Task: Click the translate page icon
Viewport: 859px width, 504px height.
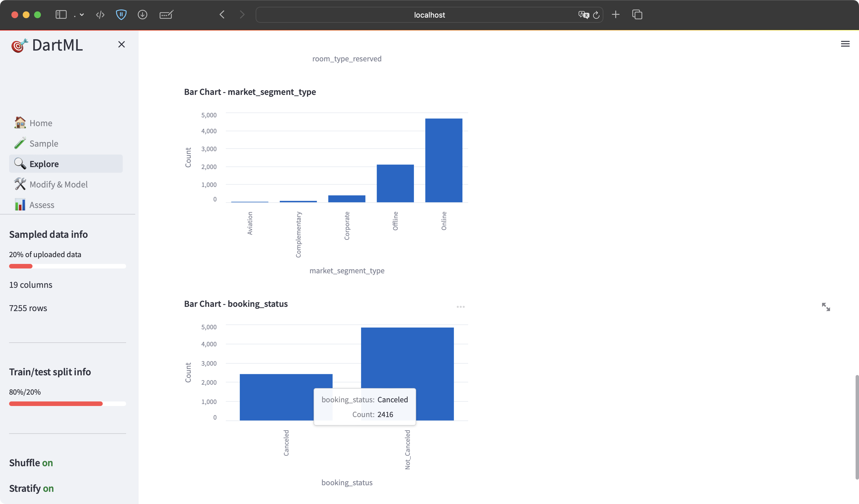Action: click(583, 15)
